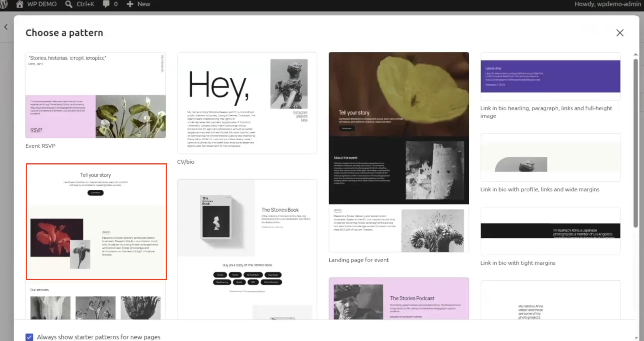This screenshot has height=341, width=644.
Task: Choose Link in bio purple full-height image pattern
Action: (x=550, y=76)
